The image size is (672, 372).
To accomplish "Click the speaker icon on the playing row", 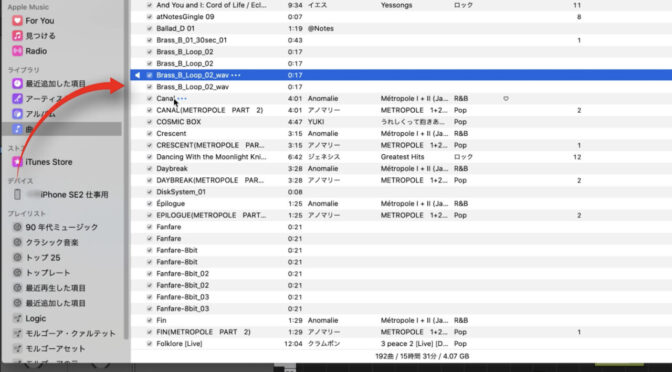I will [137, 75].
